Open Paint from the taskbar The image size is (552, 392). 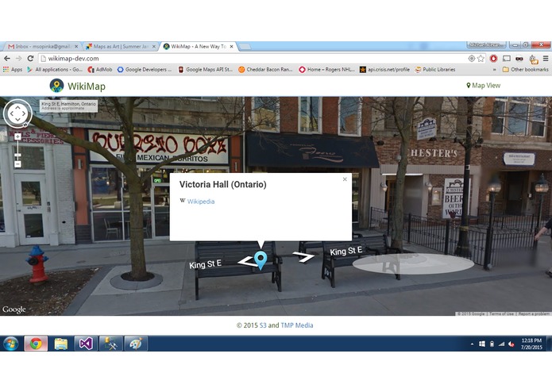coord(136,344)
